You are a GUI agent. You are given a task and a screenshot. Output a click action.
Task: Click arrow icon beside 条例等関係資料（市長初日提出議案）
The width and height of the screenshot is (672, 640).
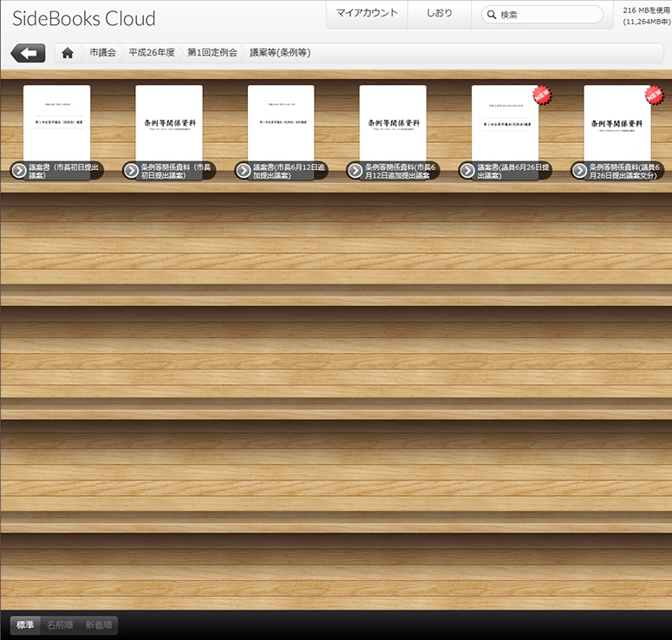point(131,171)
